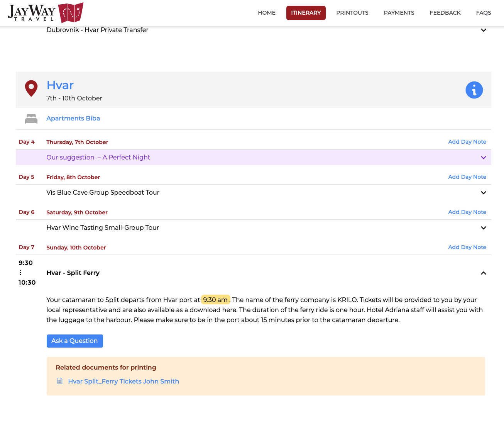This screenshot has width=504, height=426.
Task: Click the Ask a Question button
Action: pyautogui.click(x=75, y=341)
